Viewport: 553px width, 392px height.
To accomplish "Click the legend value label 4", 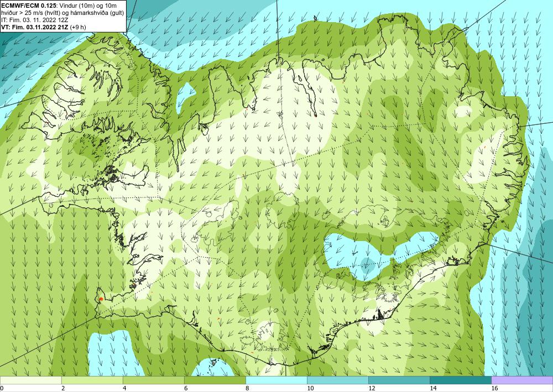I will click(x=124, y=389).
